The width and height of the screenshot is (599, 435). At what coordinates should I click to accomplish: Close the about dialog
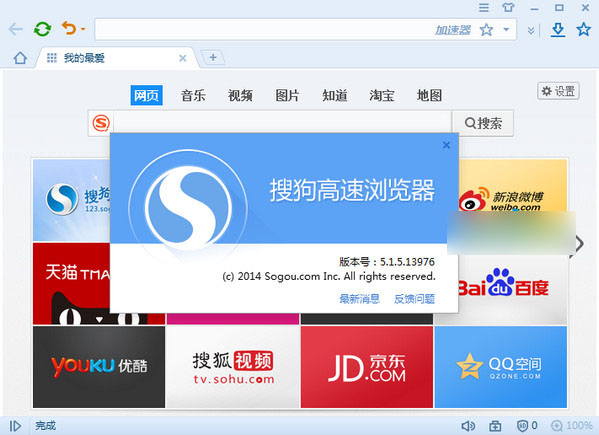tap(446, 145)
